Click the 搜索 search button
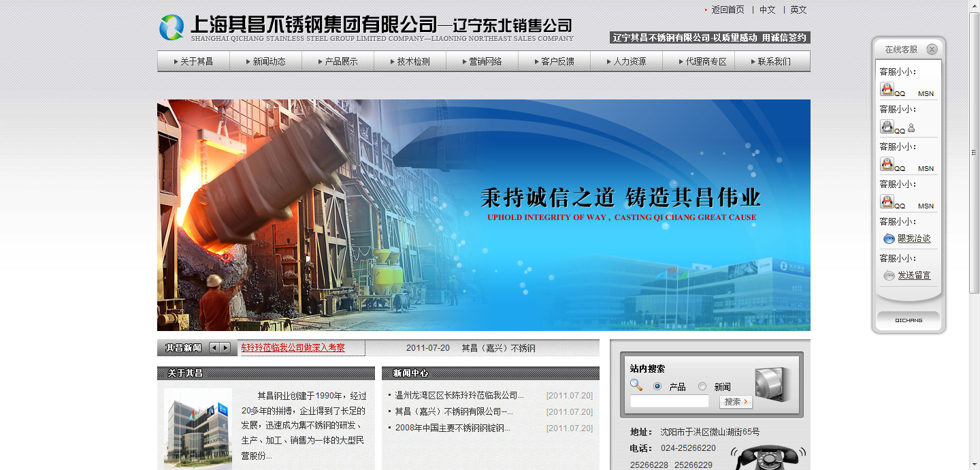Image resolution: width=980 pixels, height=470 pixels. [x=736, y=402]
